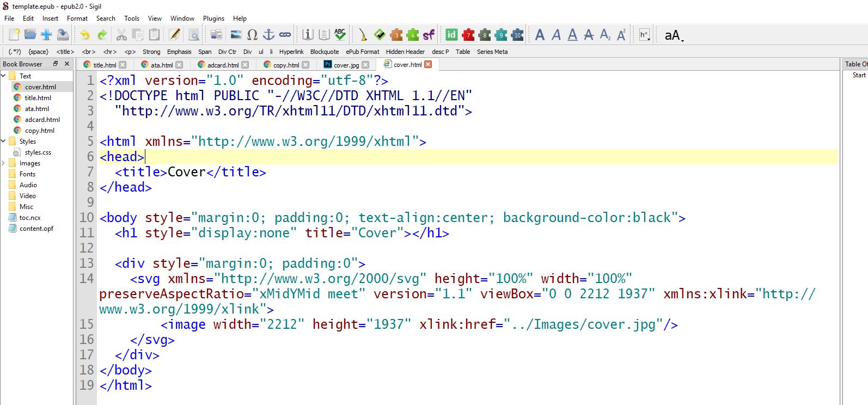Click the Paste clipboard icon
This screenshot has height=405, width=868.
155,35
